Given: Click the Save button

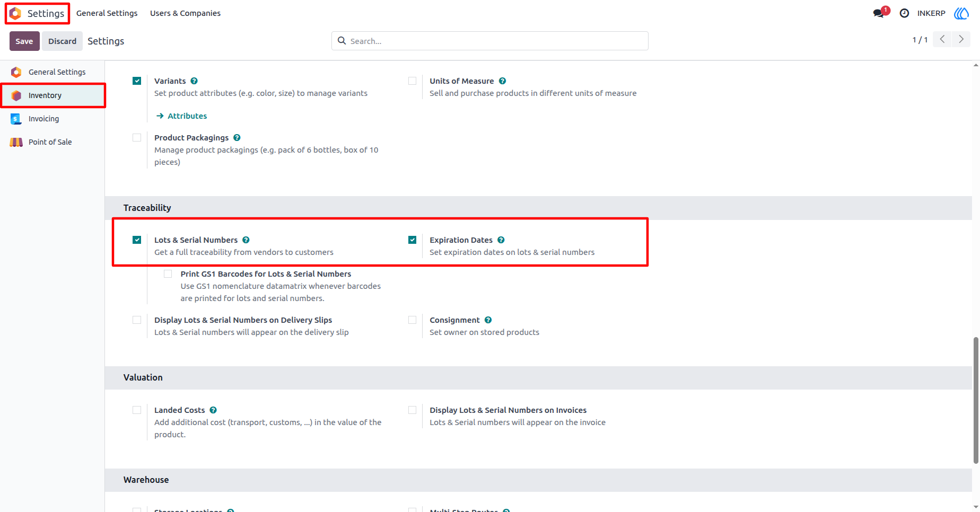Looking at the screenshot, I should 24,41.
